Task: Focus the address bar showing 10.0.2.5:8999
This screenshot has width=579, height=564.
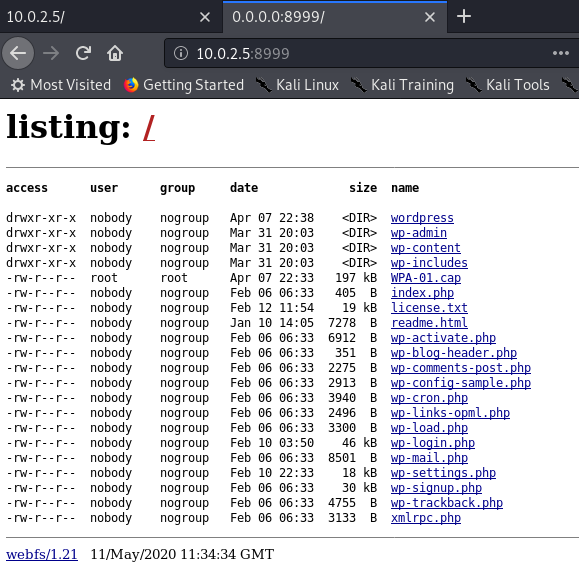Action: pyautogui.click(x=369, y=53)
